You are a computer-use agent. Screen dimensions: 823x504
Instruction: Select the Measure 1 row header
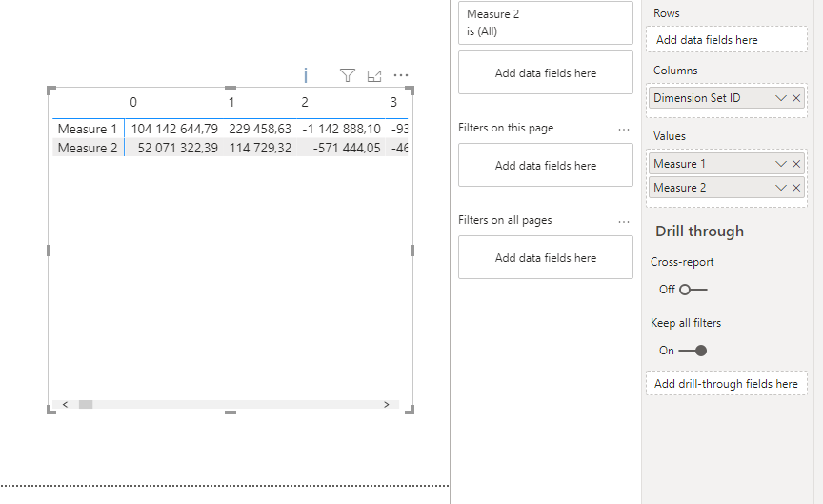coord(88,129)
